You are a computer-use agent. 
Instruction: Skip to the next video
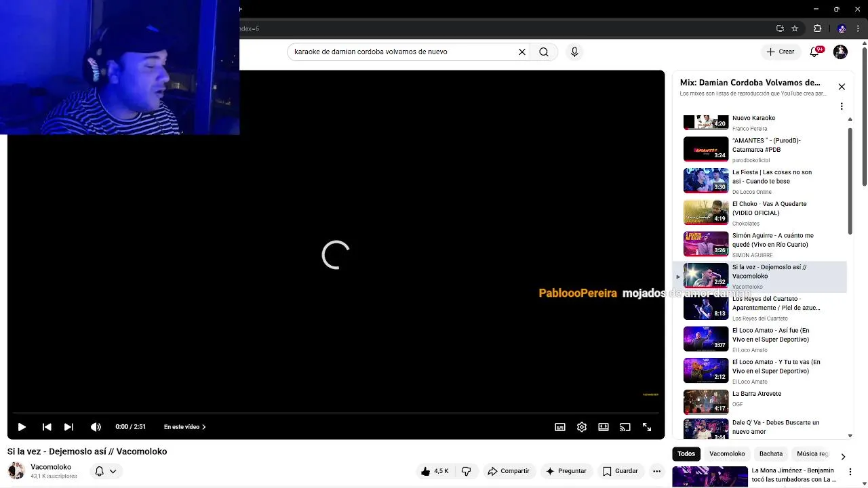(68, 427)
